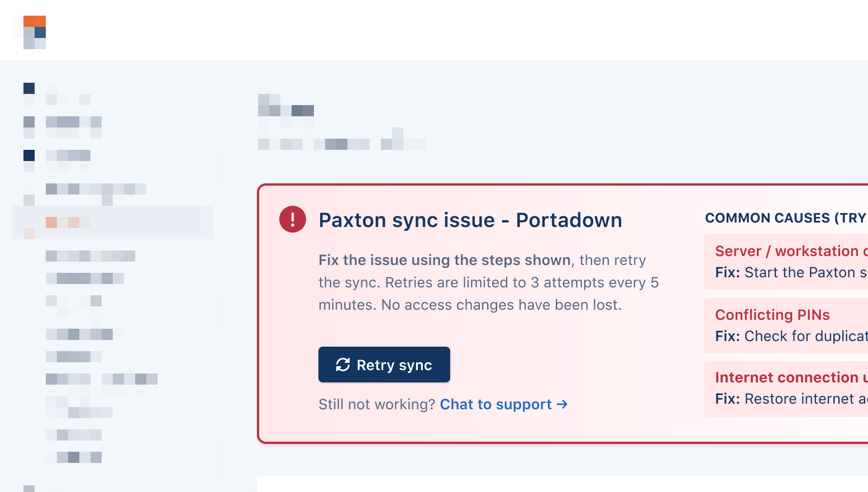Image resolution: width=868 pixels, height=492 pixels.
Task: Open Chat to support
Action: (495, 404)
